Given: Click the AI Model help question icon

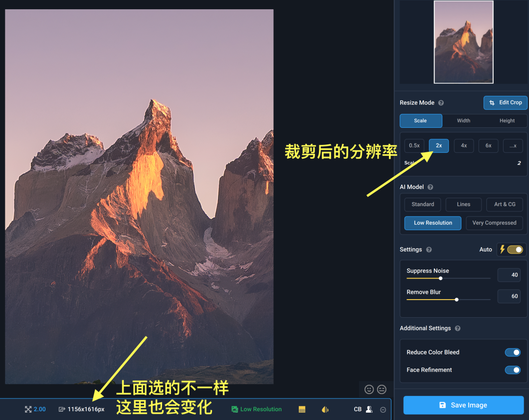Looking at the screenshot, I should pos(431,187).
